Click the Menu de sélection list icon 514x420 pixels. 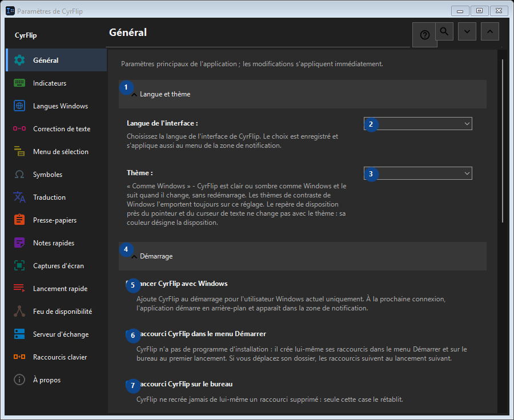(19, 151)
